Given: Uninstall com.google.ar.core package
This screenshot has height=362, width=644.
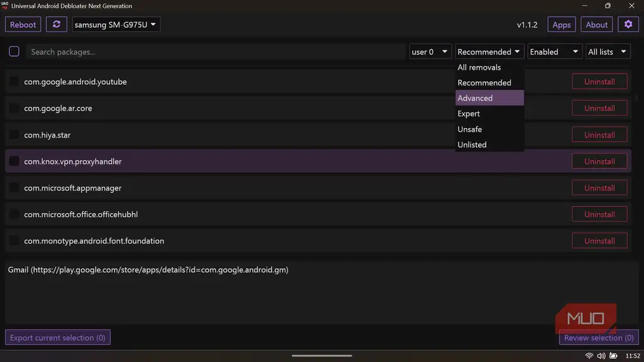Looking at the screenshot, I should click(x=599, y=108).
